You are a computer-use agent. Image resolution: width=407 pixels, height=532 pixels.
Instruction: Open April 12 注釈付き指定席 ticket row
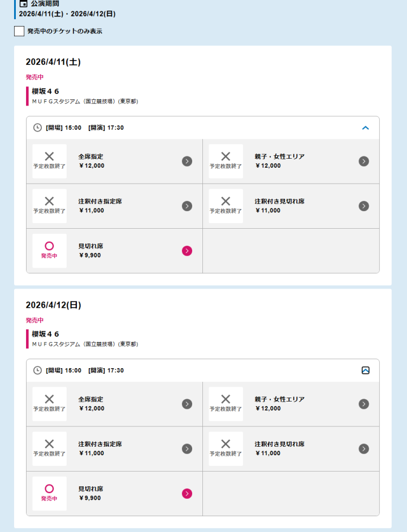pos(113,448)
